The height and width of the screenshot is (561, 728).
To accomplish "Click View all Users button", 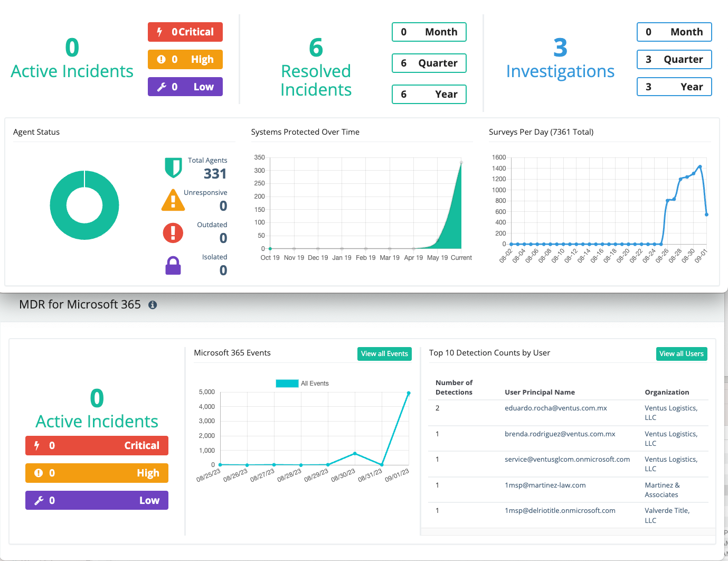I will point(682,354).
